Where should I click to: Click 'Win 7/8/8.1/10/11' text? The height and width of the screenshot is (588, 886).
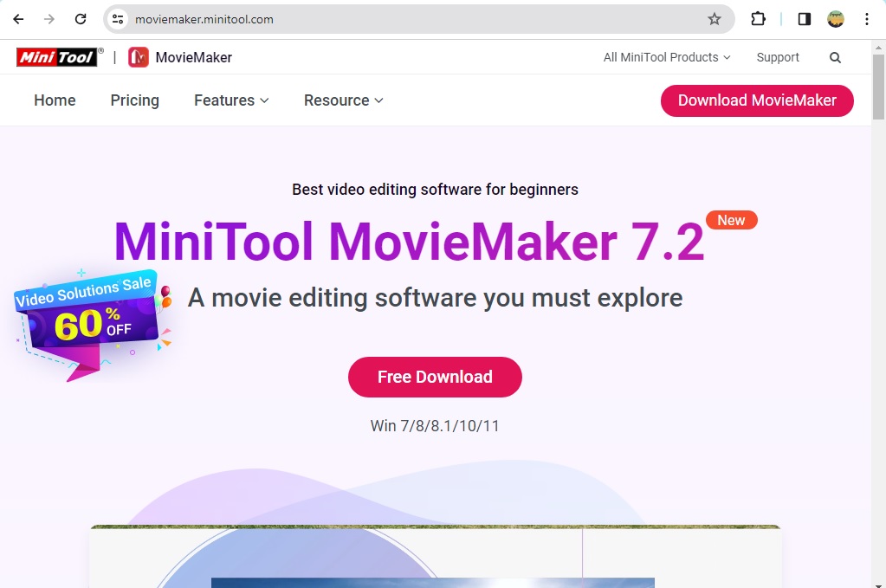click(x=435, y=426)
